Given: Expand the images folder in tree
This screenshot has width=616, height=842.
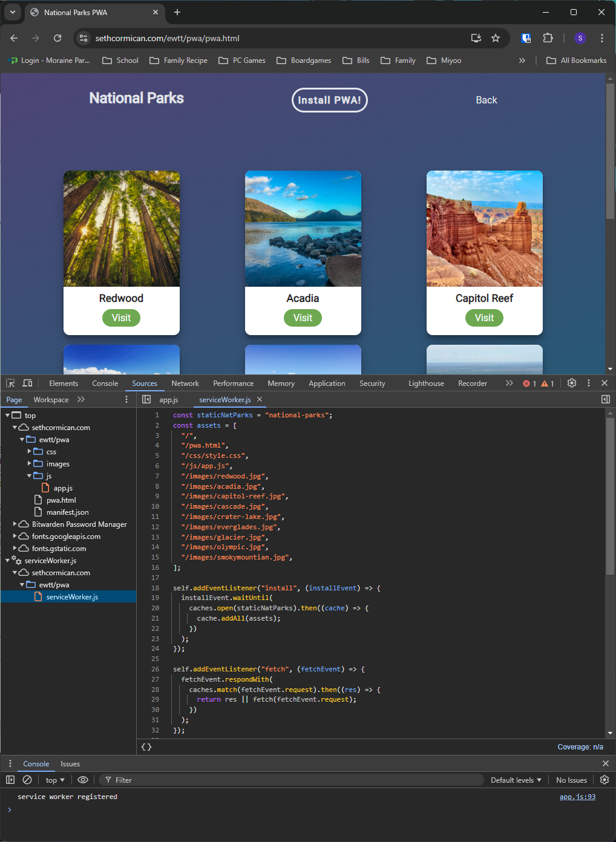Looking at the screenshot, I should click(30, 464).
